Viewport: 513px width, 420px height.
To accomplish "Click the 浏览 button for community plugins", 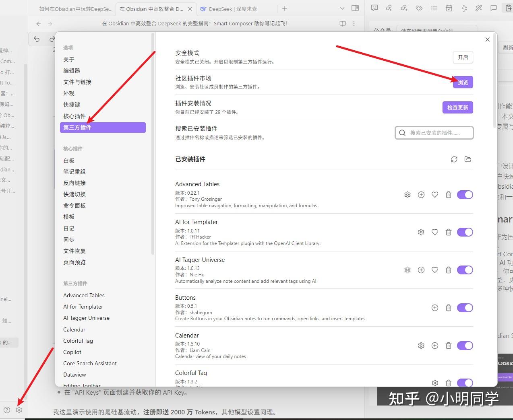I will [463, 82].
